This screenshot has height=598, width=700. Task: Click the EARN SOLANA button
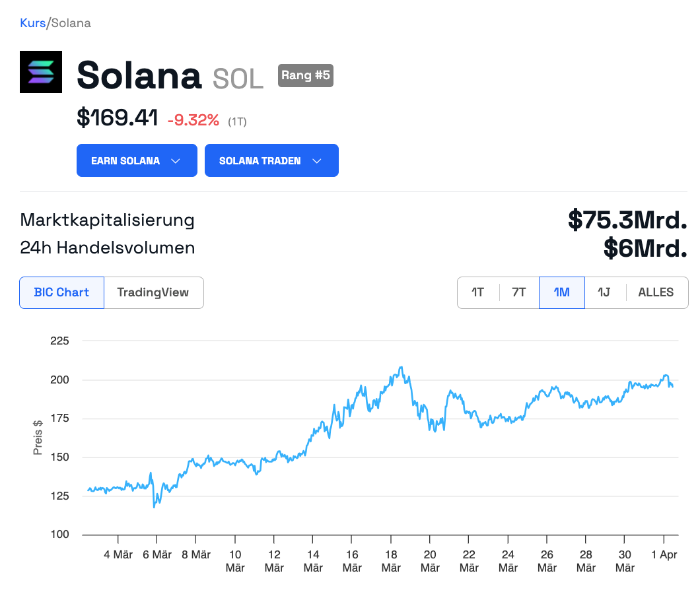point(125,161)
